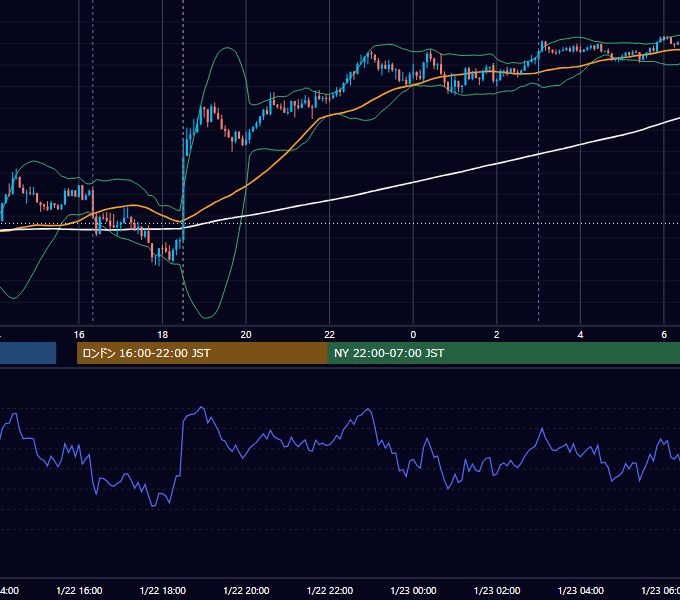This screenshot has width=680, height=600.
Task: Click the 1/23 02:00 date label
Action: (x=497, y=590)
